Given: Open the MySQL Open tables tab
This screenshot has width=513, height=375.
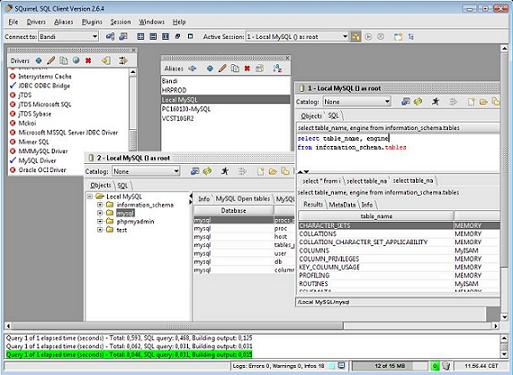Looking at the screenshot, I should [x=243, y=199].
